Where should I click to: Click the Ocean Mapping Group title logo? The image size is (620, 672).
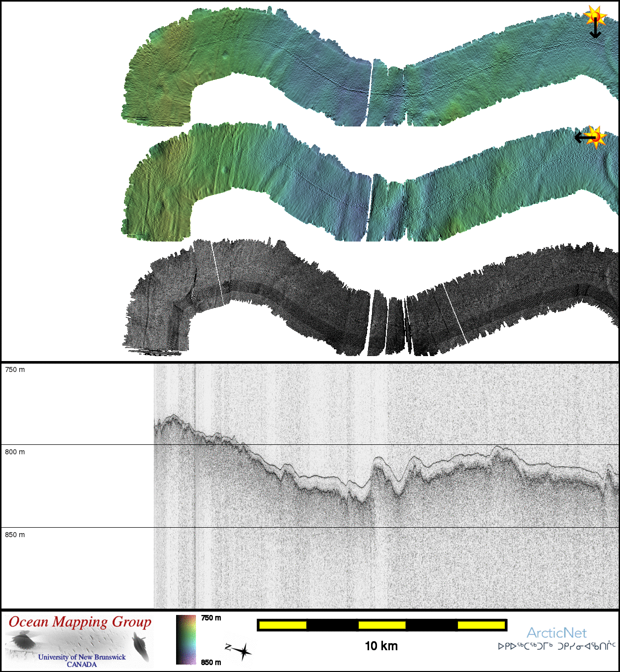[80, 622]
